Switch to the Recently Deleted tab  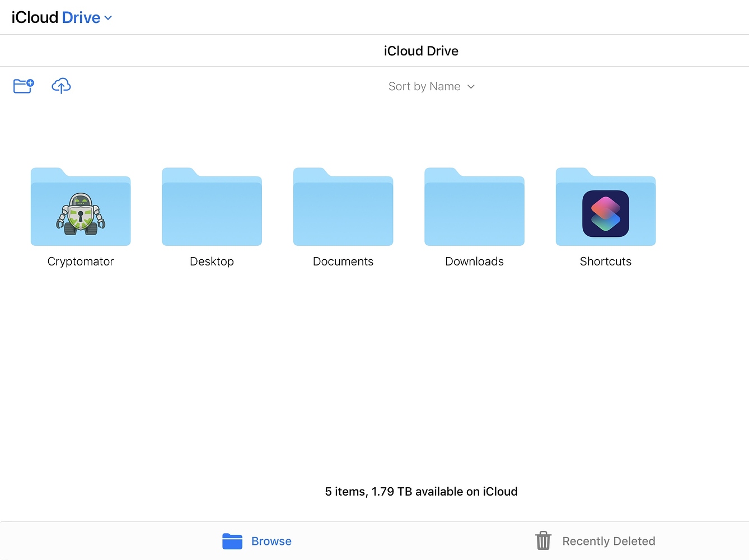[595, 541]
